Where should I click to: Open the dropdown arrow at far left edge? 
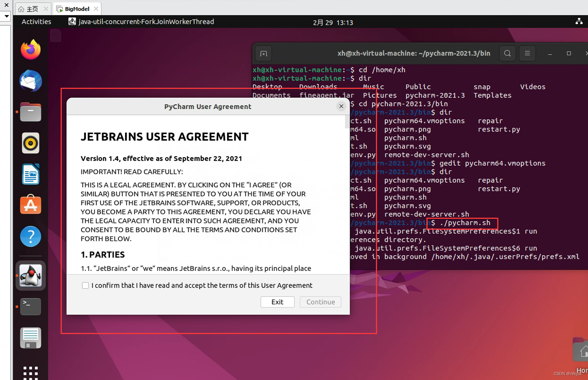click(x=6, y=16)
